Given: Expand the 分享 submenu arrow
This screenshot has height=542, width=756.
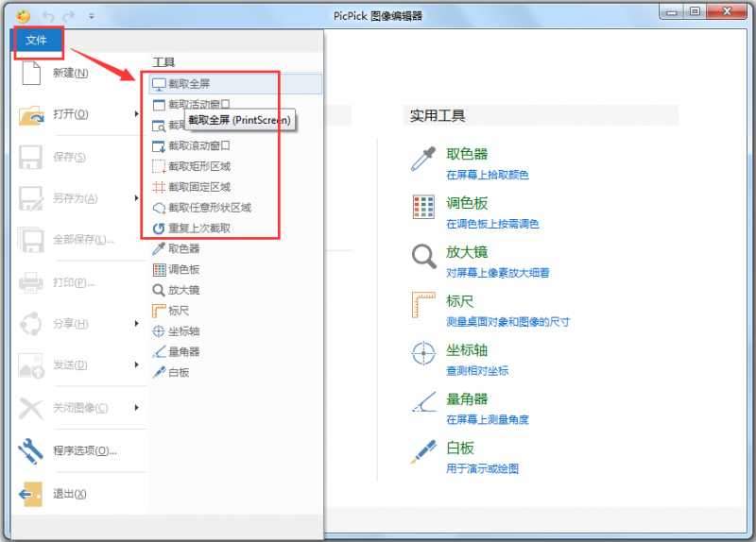Looking at the screenshot, I should [x=137, y=324].
